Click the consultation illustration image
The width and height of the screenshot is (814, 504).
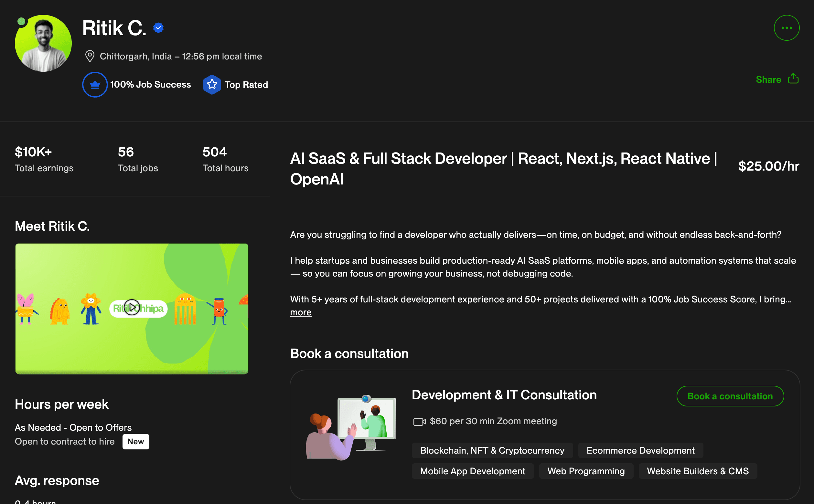pos(351,427)
